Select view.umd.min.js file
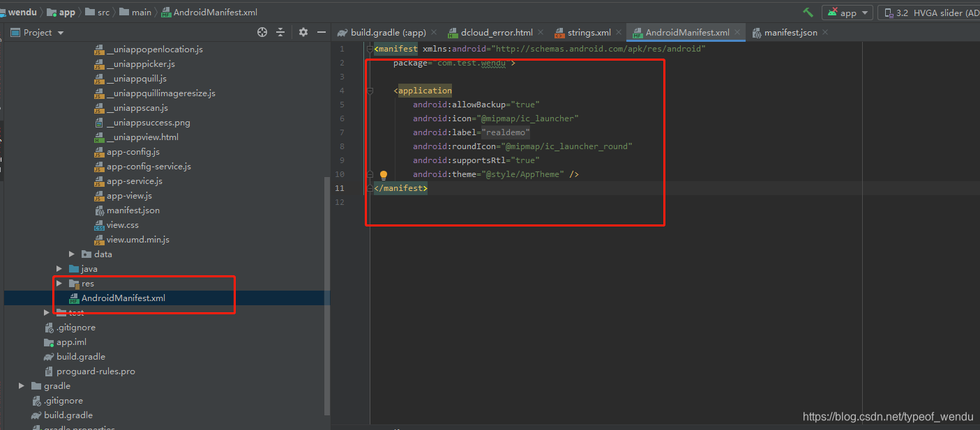 click(137, 240)
